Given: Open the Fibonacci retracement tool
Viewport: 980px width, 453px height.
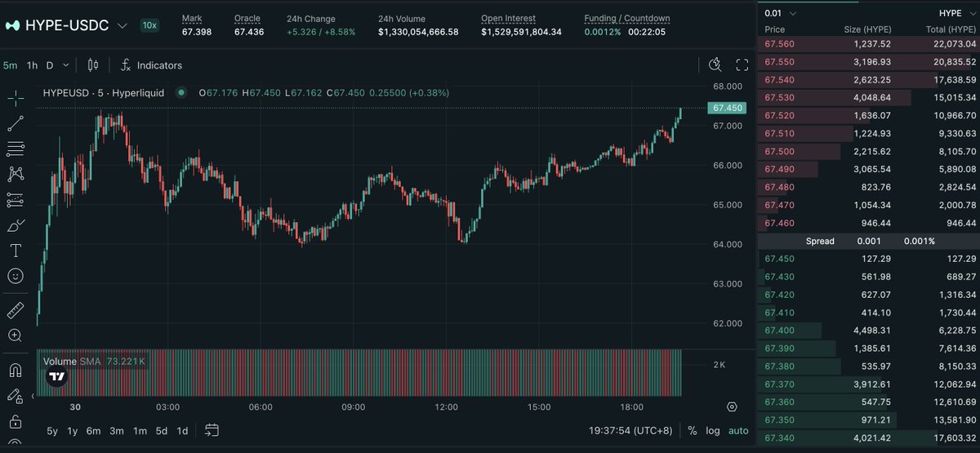Looking at the screenshot, I should (x=16, y=149).
